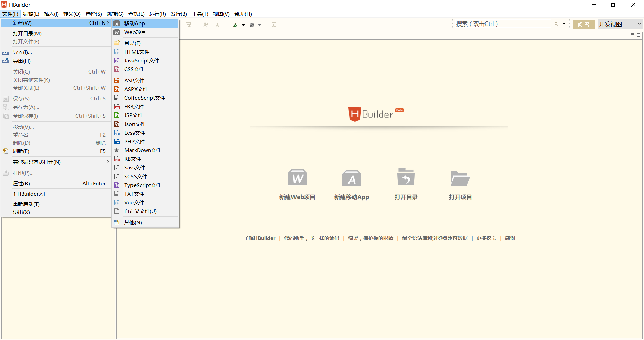Image resolution: width=644 pixels, height=340 pixels.
Task: Choose 属性(R) in the File menu
Action: 56,183
